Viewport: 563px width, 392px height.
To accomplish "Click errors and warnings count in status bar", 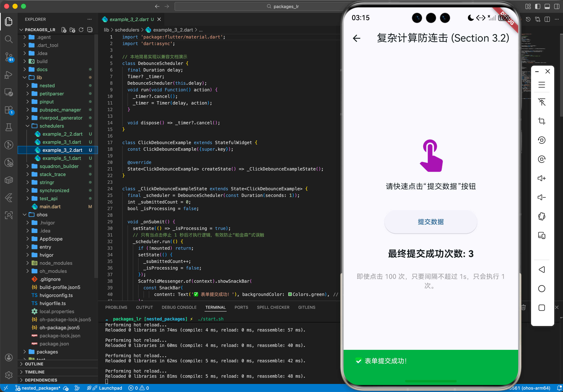I will pyautogui.click(x=139, y=388).
